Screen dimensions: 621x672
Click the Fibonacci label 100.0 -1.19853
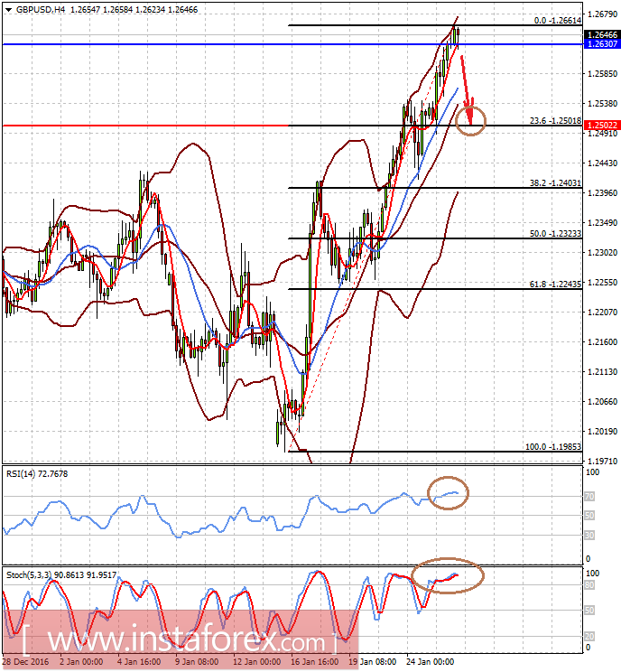pos(553,446)
